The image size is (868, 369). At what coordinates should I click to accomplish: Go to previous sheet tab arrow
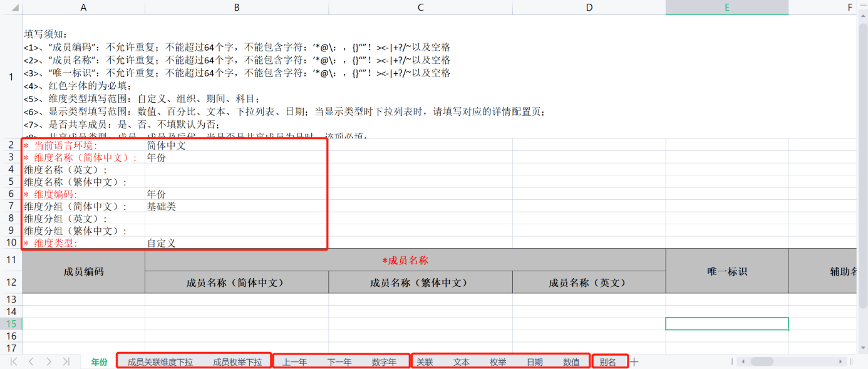pyautogui.click(x=31, y=362)
